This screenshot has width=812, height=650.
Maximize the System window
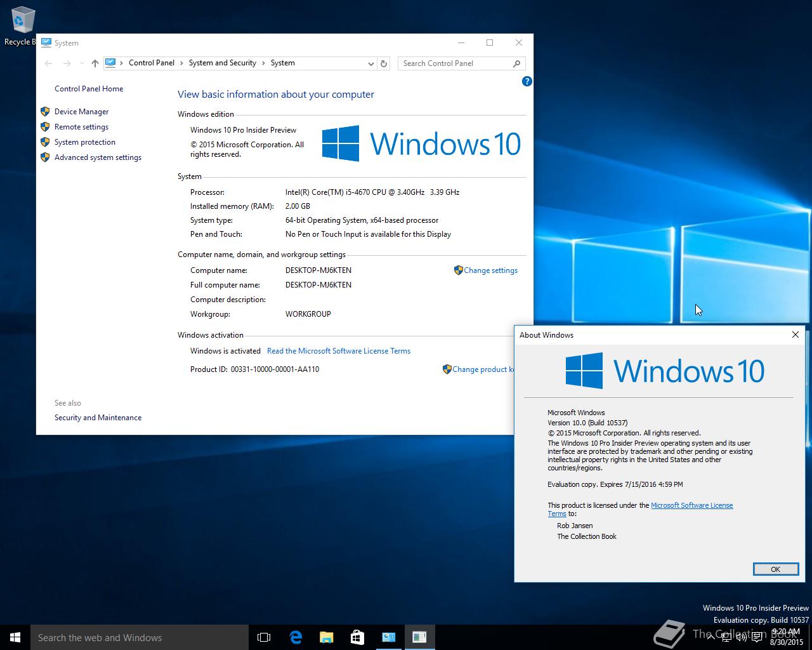490,43
